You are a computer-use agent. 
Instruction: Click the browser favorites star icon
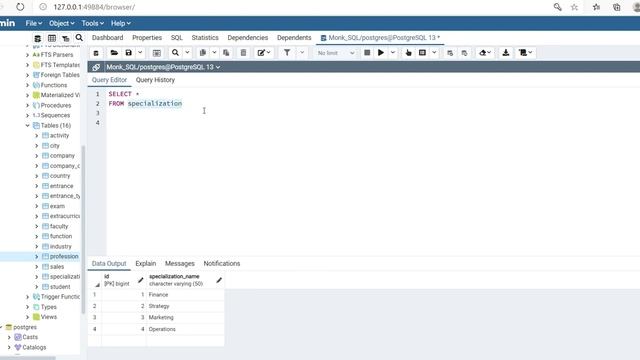click(x=574, y=7)
